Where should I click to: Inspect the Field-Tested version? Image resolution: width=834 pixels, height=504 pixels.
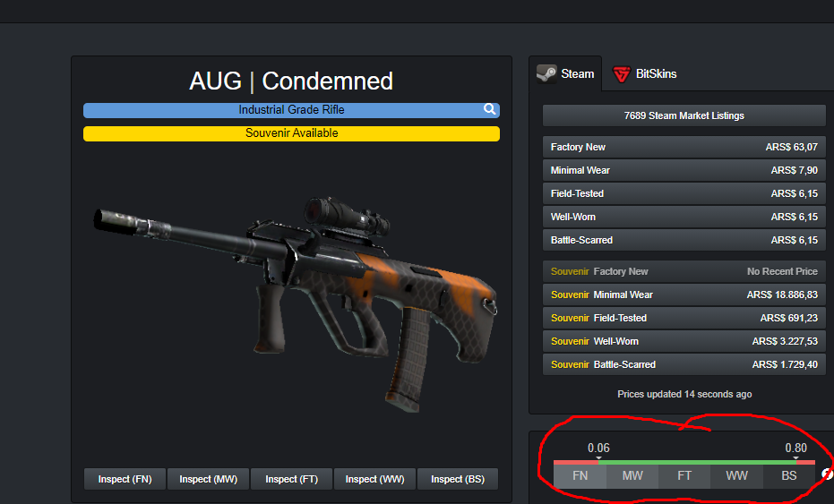coord(291,479)
